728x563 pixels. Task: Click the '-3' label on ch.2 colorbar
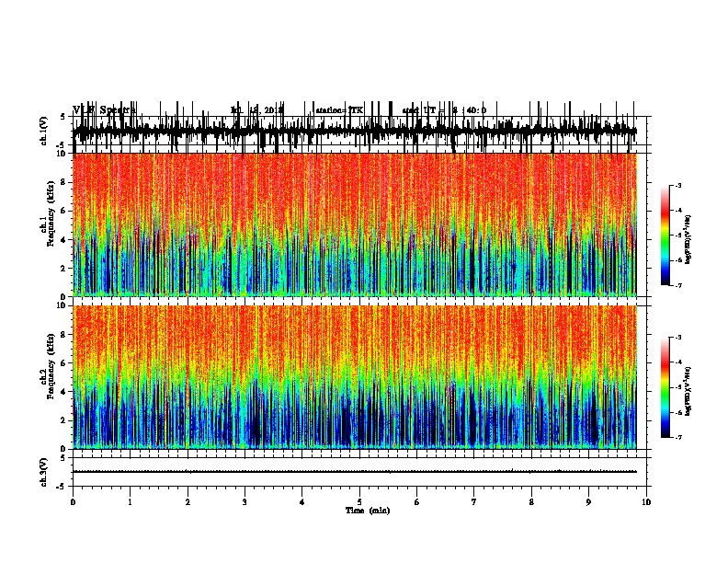coord(678,338)
